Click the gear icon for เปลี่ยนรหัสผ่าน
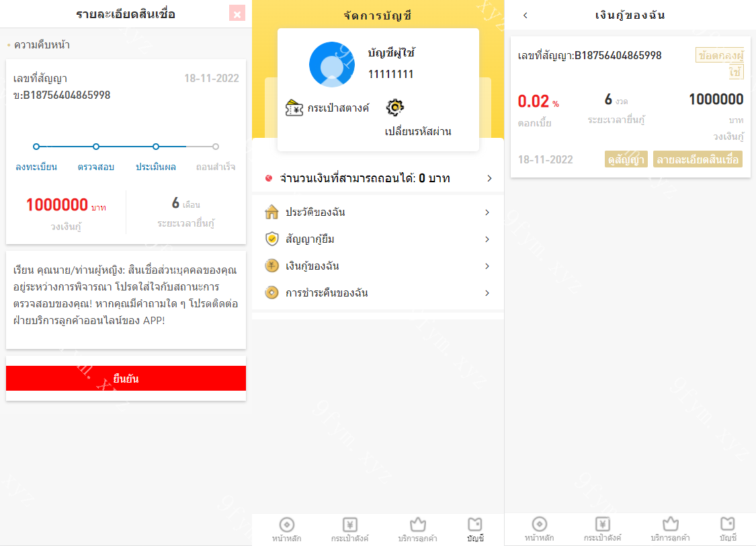 tap(395, 107)
